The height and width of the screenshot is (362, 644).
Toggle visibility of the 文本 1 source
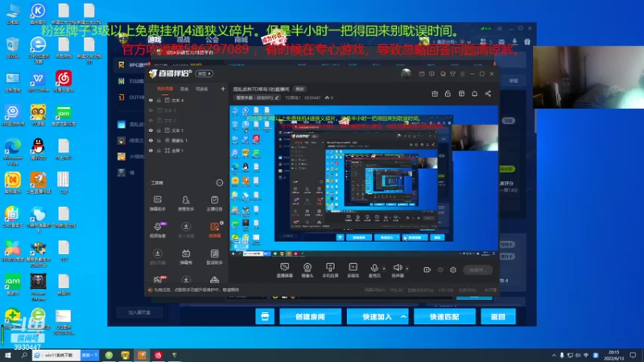151,130
